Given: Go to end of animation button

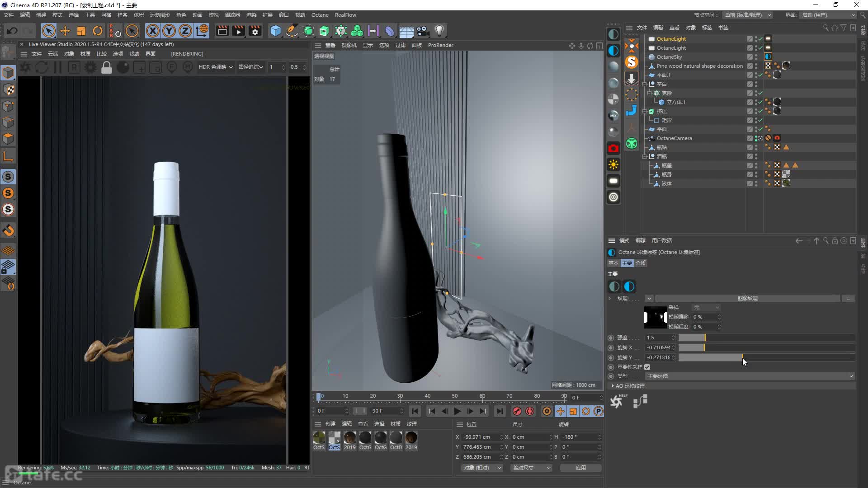Looking at the screenshot, I should tap(500, 411).
